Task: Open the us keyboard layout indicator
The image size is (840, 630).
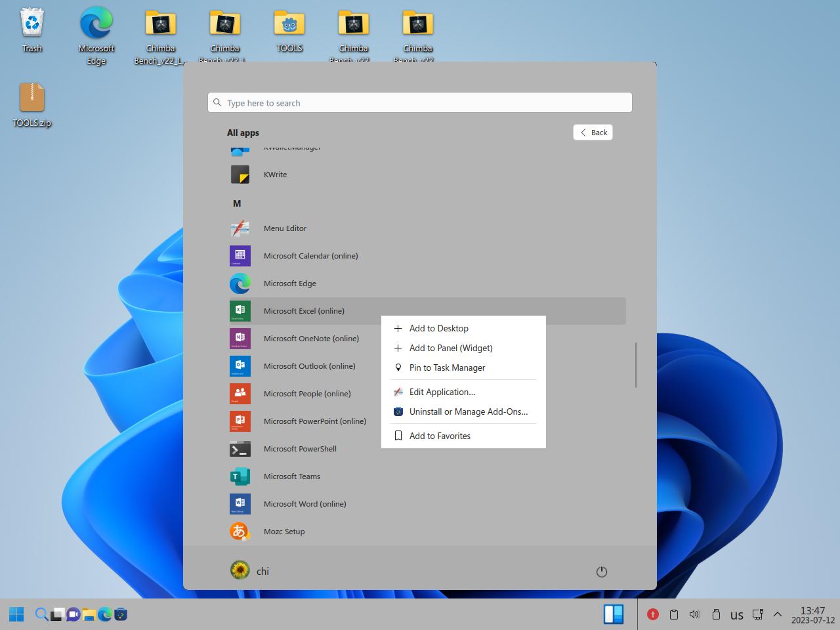Action: 737,615
